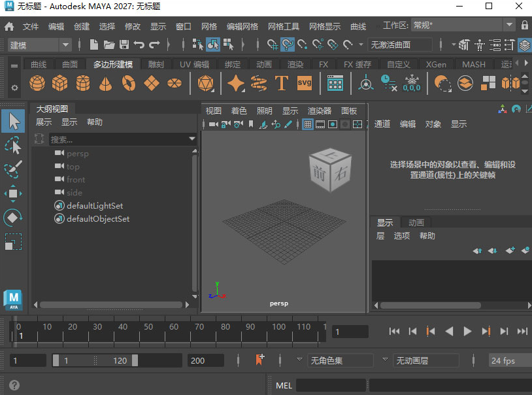532x395 pixels.
Task: Toggle the viewport film gate
Action: click(320, 124)
